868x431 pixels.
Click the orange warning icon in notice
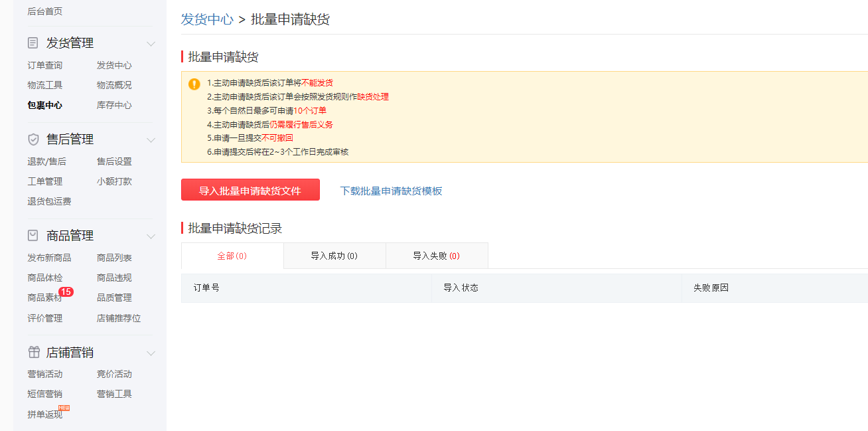coord(194,84)
